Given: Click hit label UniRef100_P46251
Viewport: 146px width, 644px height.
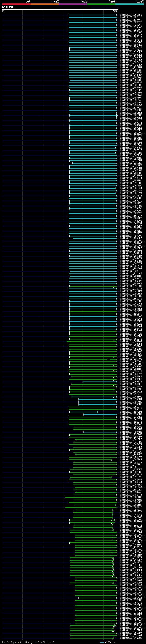Looking at the screenshot, I should click(x=131, y=221).
